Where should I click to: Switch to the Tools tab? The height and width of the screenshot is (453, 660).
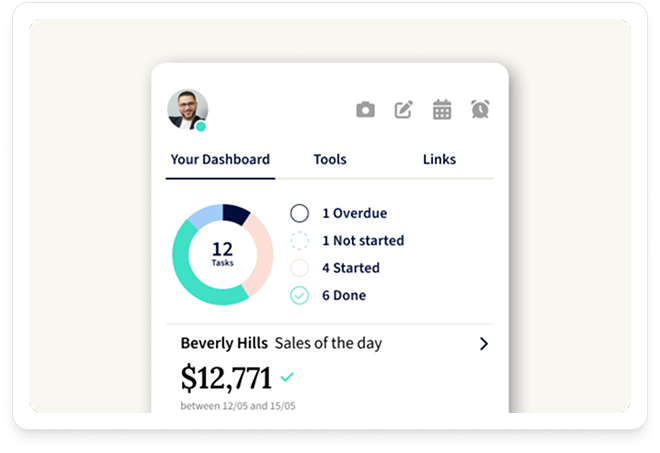pos(330,159)
